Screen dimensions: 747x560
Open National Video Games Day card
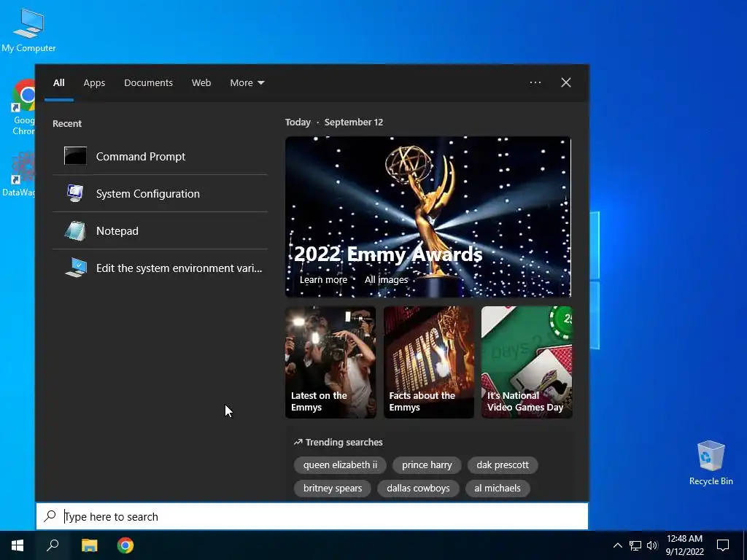(x=527, y=362)
